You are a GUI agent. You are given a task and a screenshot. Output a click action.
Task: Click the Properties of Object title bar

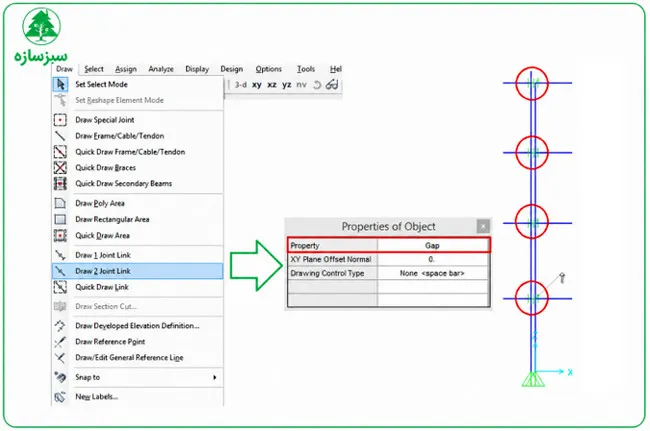[x=388, y=227]
